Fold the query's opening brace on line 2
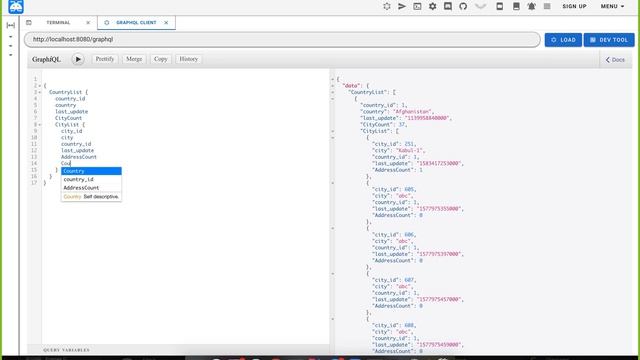The height and width of the screenshot is (360, 640). [x=40, y=86]
